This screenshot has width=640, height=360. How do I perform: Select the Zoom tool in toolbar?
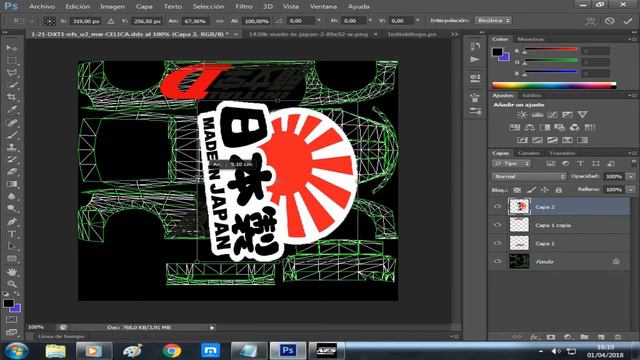point(11,284)
